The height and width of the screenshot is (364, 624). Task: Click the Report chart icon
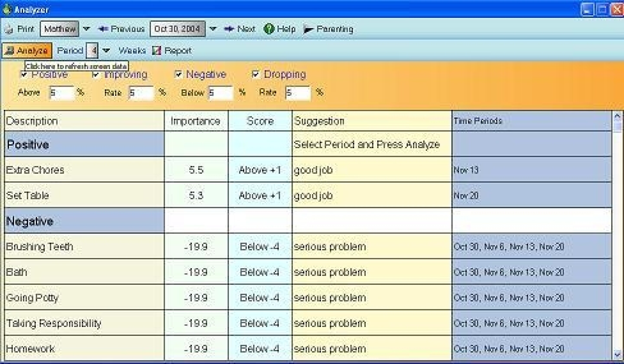pos(156,51)
